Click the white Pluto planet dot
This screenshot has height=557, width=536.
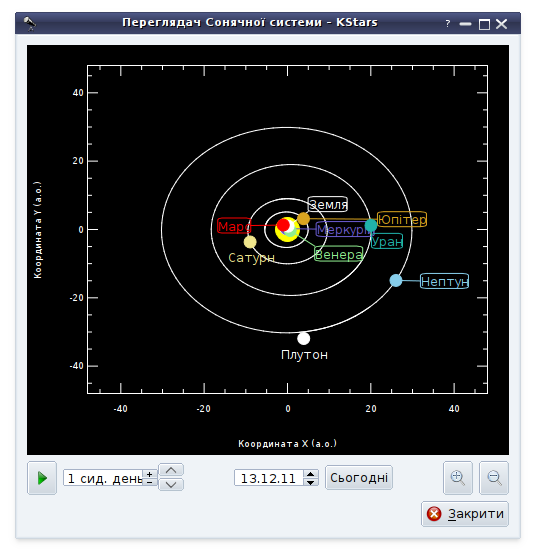point(303,339)
